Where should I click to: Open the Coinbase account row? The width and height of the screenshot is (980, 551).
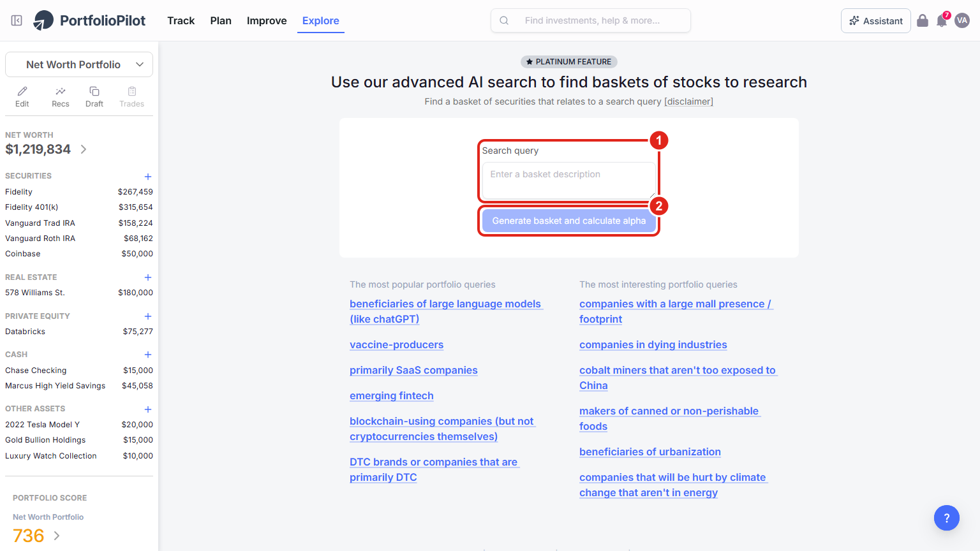point(79,254)
